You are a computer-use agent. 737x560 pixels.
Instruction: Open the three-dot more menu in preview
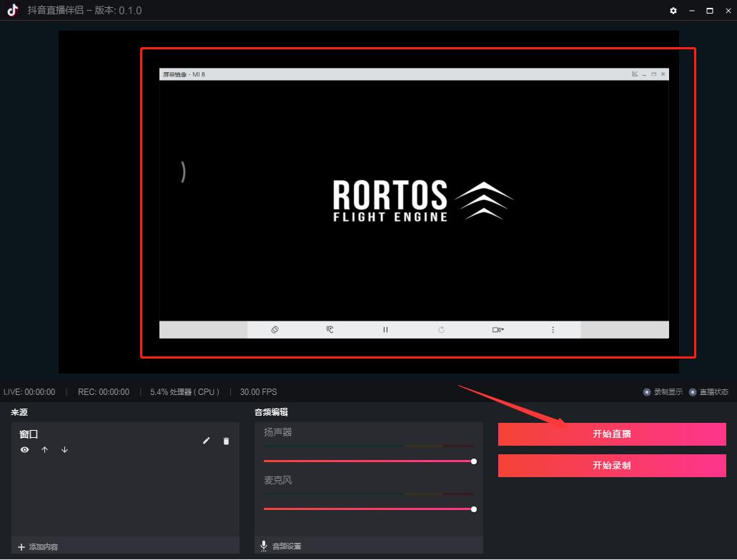pyautogui.click(x=553, y=330)
